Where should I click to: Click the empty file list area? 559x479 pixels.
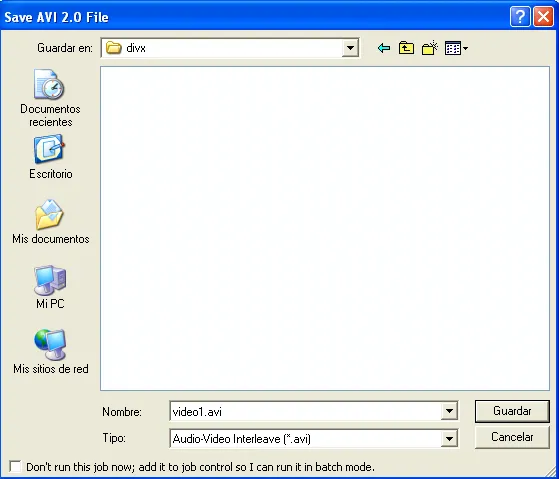point(325,228)
